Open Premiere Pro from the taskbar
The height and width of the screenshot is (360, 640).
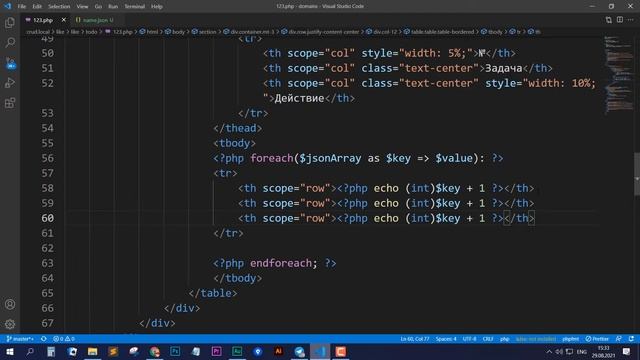coord(216,352)
